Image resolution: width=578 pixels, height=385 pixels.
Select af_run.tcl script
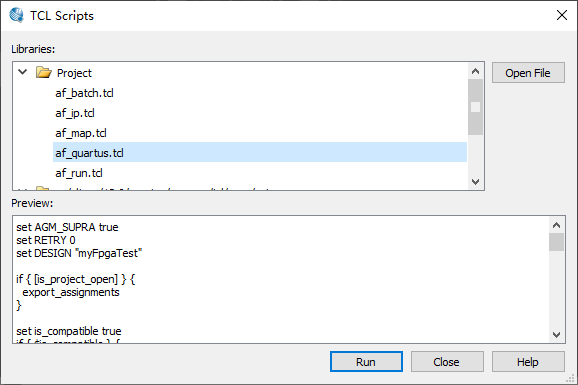(79, 173)
